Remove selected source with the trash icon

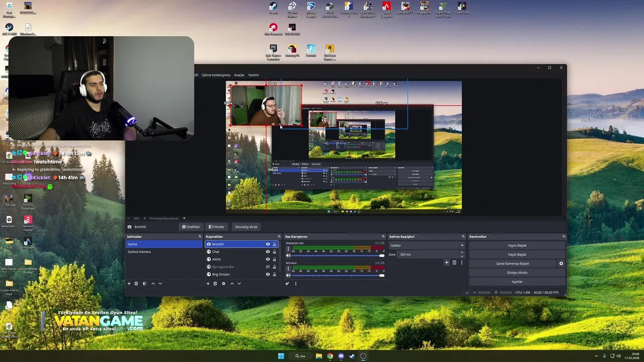point(215,284)
